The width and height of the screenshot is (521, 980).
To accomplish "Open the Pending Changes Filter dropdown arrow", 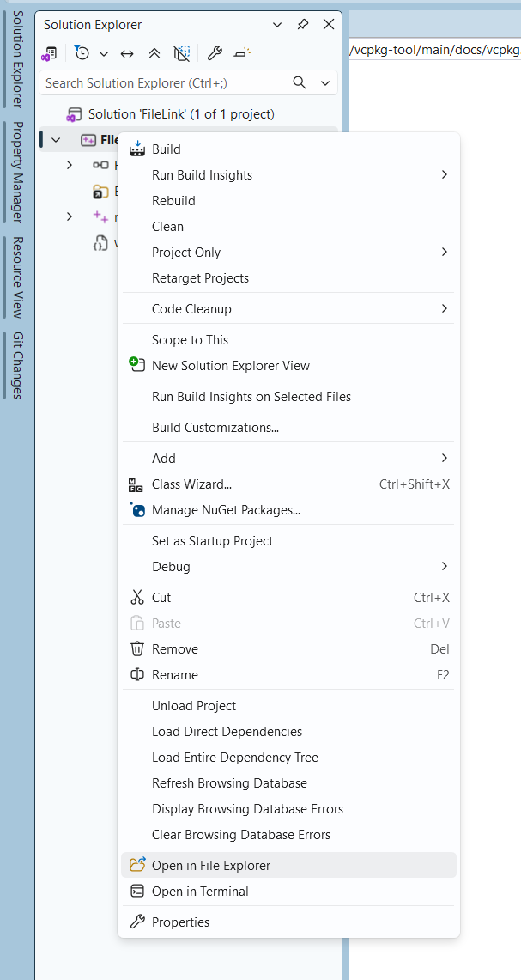I will (x=104, y=54).
